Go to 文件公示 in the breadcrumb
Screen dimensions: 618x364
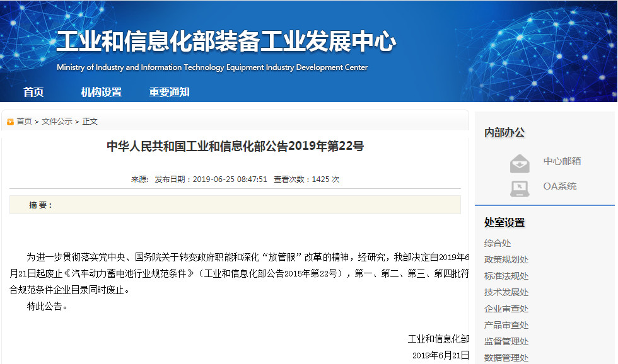coord(57,121)
